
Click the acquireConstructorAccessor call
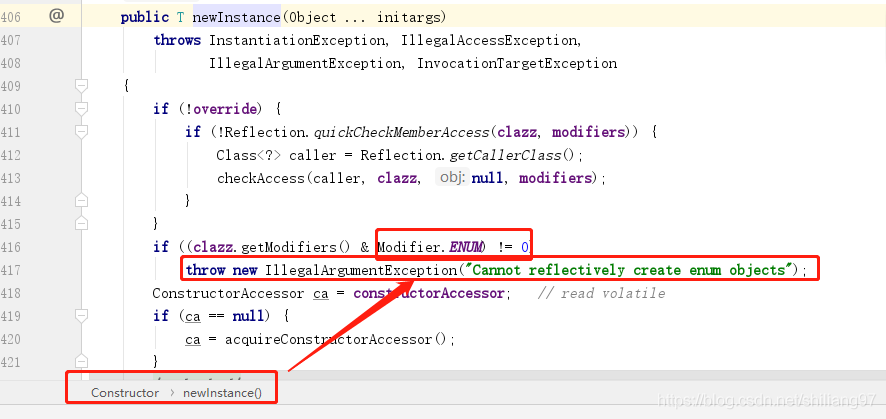click(328, 339)
